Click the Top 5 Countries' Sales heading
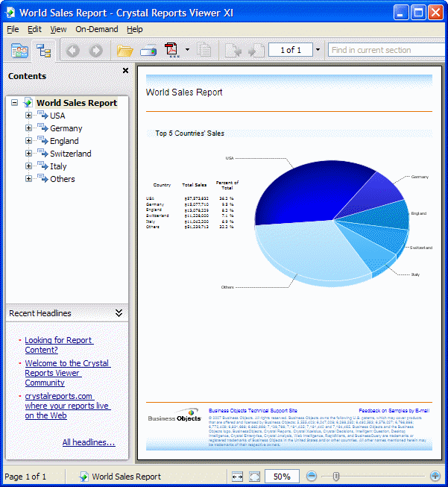 [x=189, y=133]
